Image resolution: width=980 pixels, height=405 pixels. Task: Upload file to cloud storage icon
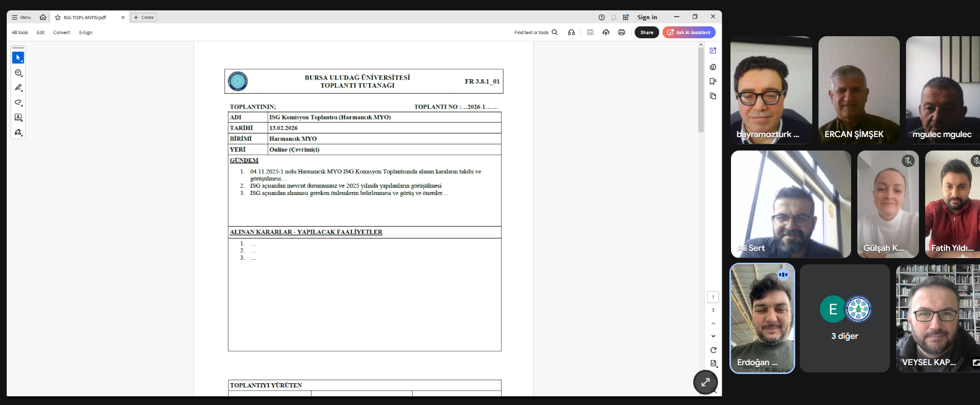[x=606, y=32]
